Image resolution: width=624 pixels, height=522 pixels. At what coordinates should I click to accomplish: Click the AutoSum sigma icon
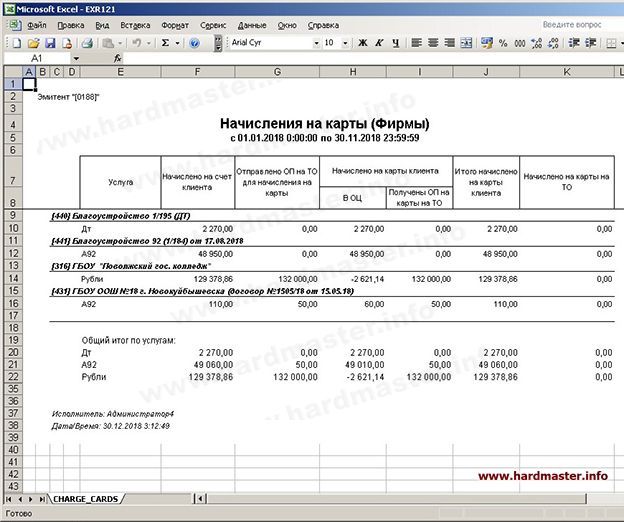click(166, 43)
